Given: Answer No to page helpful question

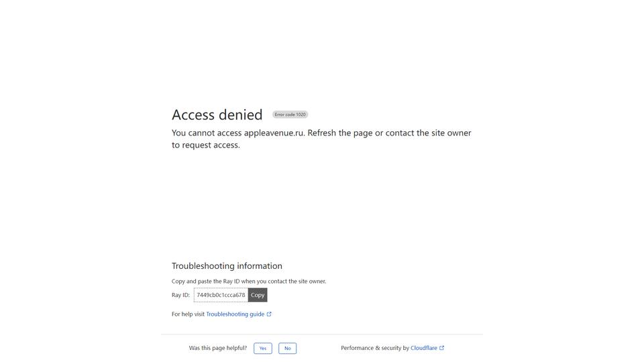Looking at the screenshot, I should tap(288, 348).
